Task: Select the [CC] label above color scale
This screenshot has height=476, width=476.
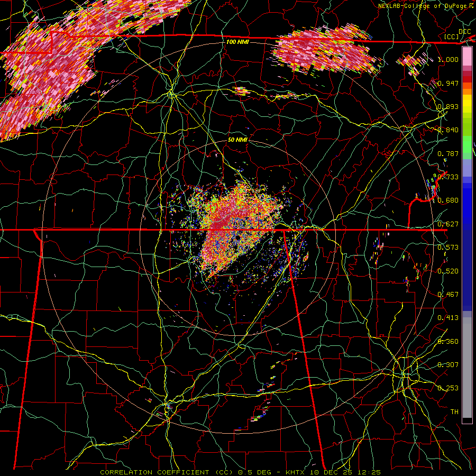Action: tap(452, 36)
